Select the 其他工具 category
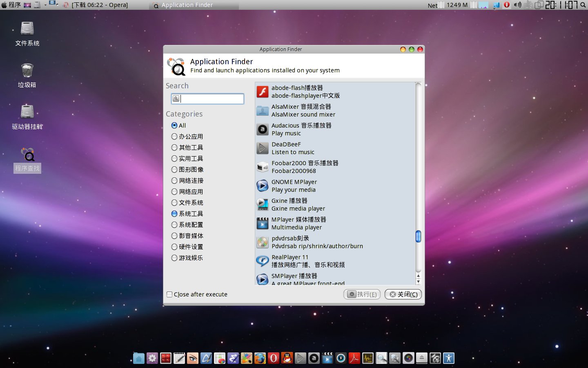The width and height of the screenshot is (588, 368). tap(187, 148)
